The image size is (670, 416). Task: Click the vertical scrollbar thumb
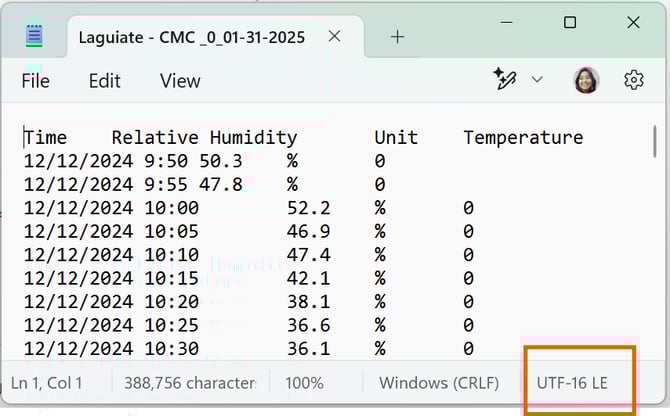click(x=655, y=140)
